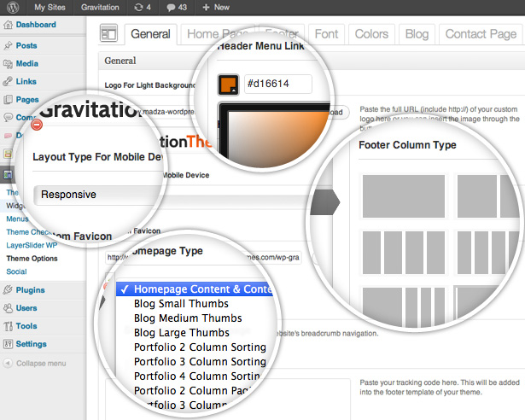Select Blog Large Thumbs option
This screenshot has width=525, height=420.
(182, 332)
